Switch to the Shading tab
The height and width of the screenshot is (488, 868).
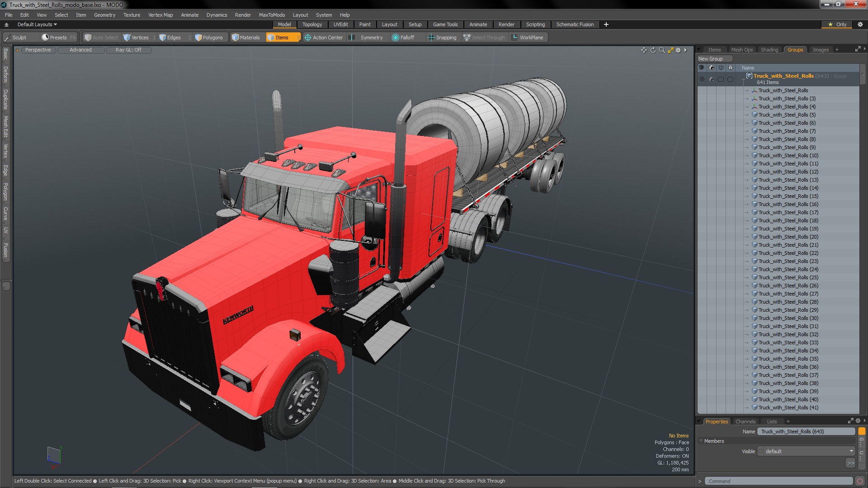point(769,50)
